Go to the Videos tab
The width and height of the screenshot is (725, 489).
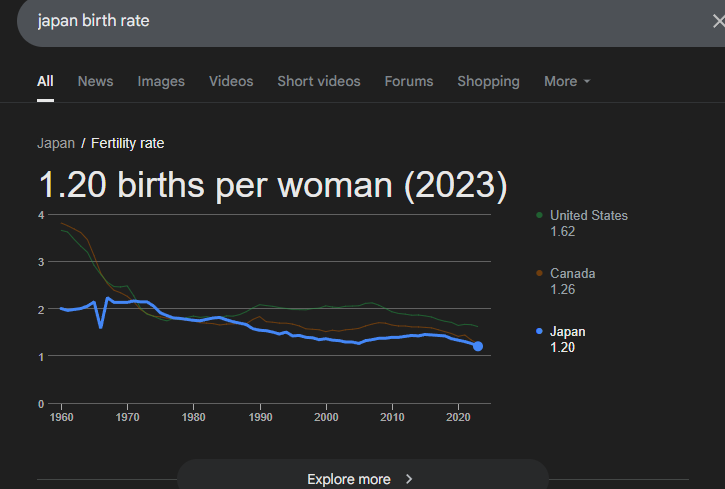[231, 81]
